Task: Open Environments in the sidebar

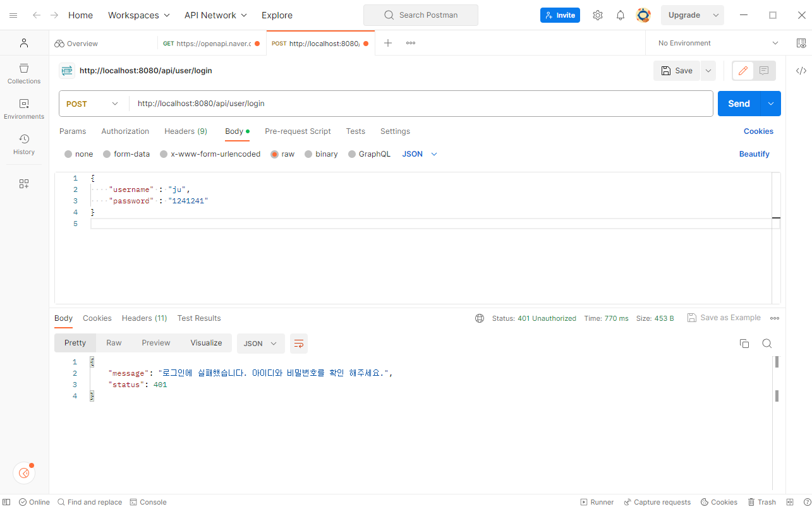Action: (24, 109)
